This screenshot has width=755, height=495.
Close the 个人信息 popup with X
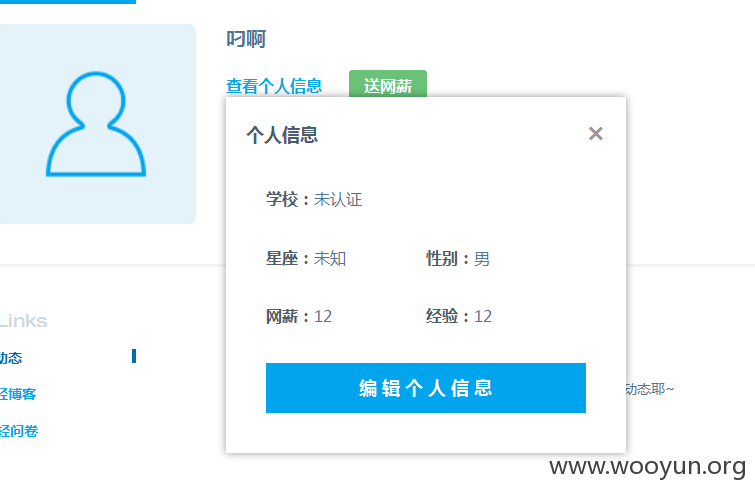pos(596,133)
